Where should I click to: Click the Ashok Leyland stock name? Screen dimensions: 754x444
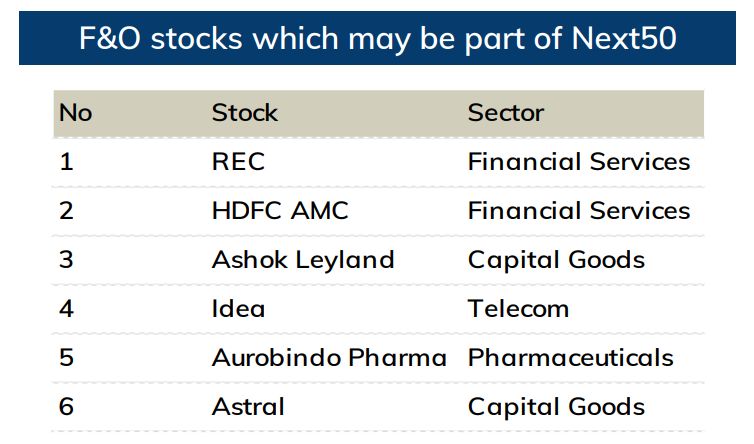pyautogui.click(x=303, y=260)
